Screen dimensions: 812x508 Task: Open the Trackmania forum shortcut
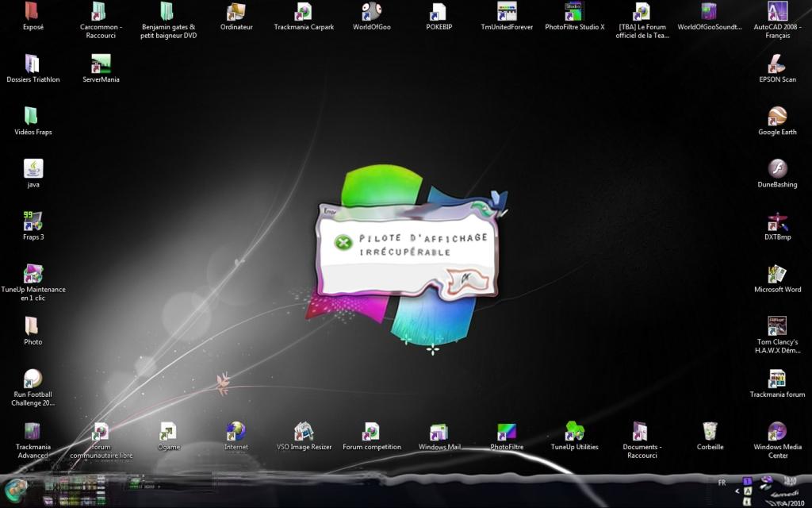pyautogui.click(x=777, y=379)
